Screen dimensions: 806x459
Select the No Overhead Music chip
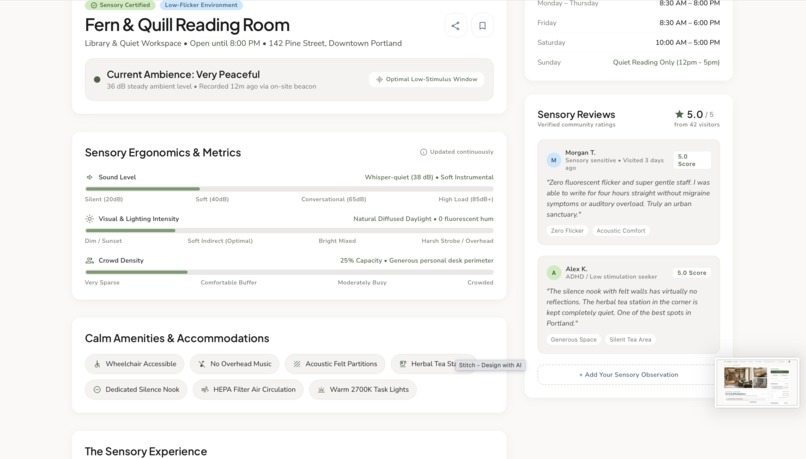coord(235,364)
